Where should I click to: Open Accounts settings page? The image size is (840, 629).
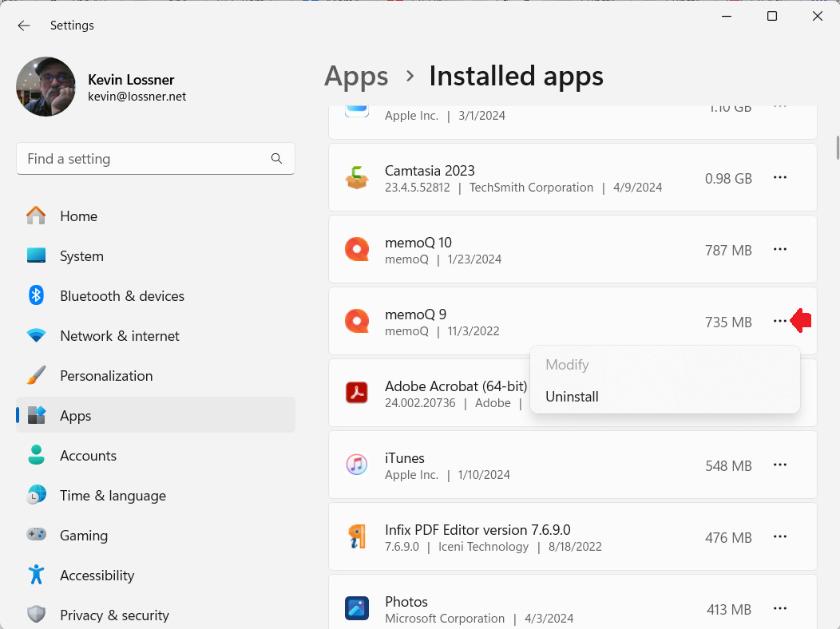(156, 456)
